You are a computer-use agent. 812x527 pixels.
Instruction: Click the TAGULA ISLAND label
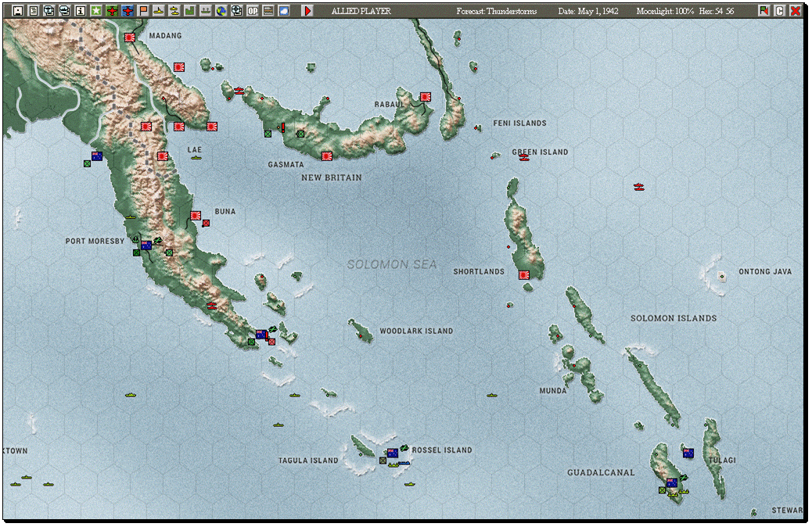[308, 461]
